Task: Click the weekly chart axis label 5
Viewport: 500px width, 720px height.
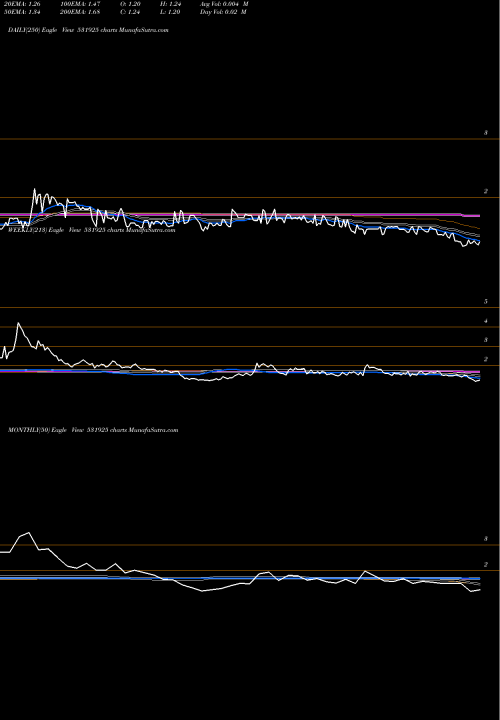Action: 486,302
